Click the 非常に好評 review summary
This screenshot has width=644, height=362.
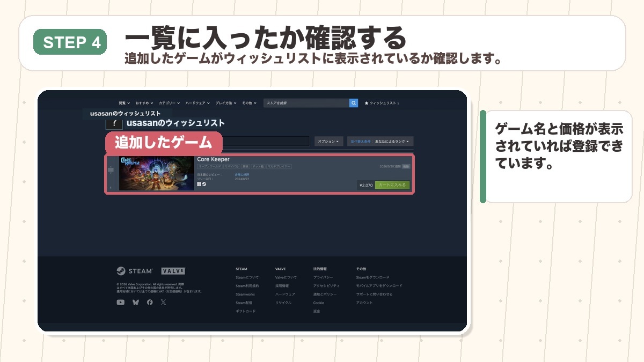(x=242, y=175)
